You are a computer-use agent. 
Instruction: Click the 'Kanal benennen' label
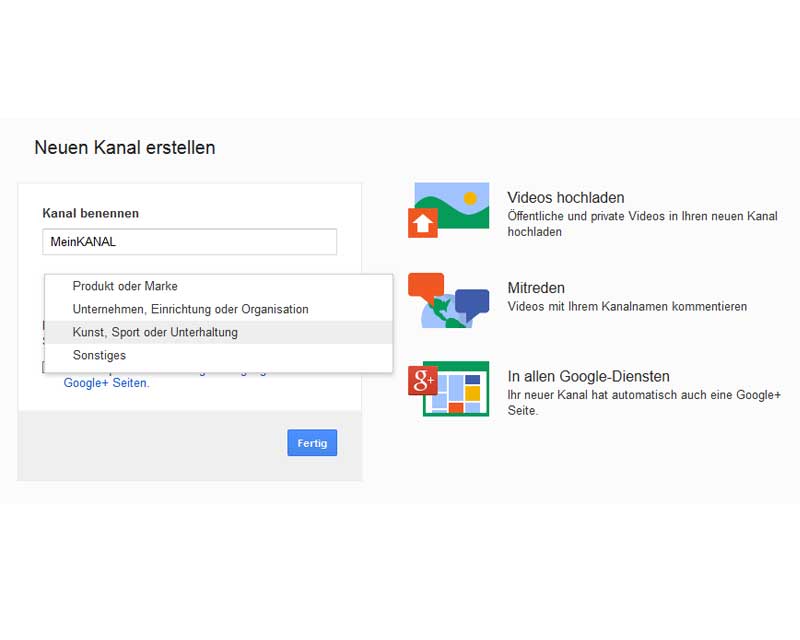(90, 213)
